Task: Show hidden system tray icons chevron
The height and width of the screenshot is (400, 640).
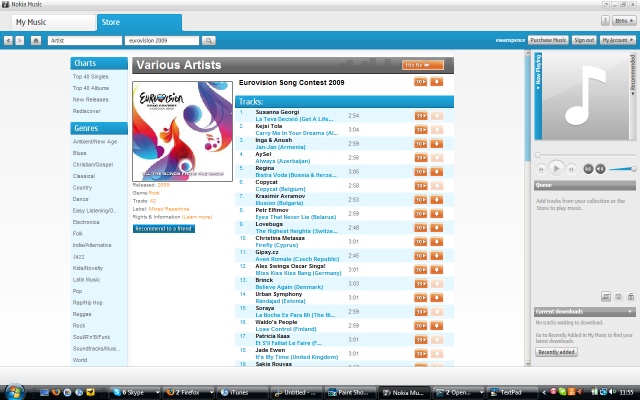Action: (544, 392)
